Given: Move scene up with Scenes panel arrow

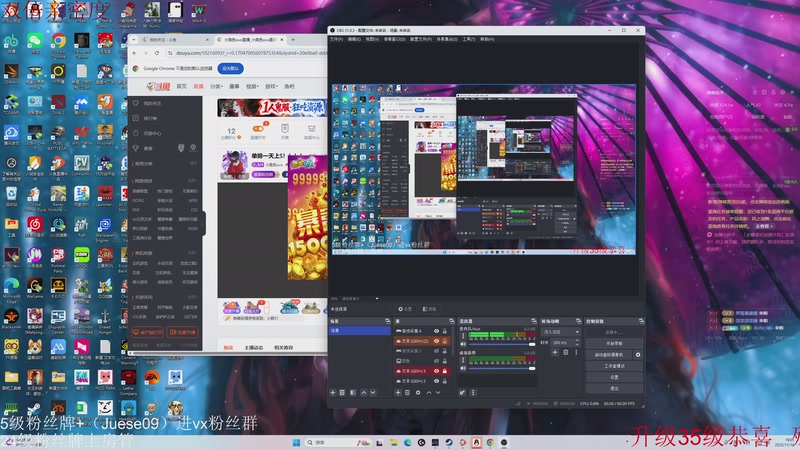Looking at the screenshot, I should 363,392.
